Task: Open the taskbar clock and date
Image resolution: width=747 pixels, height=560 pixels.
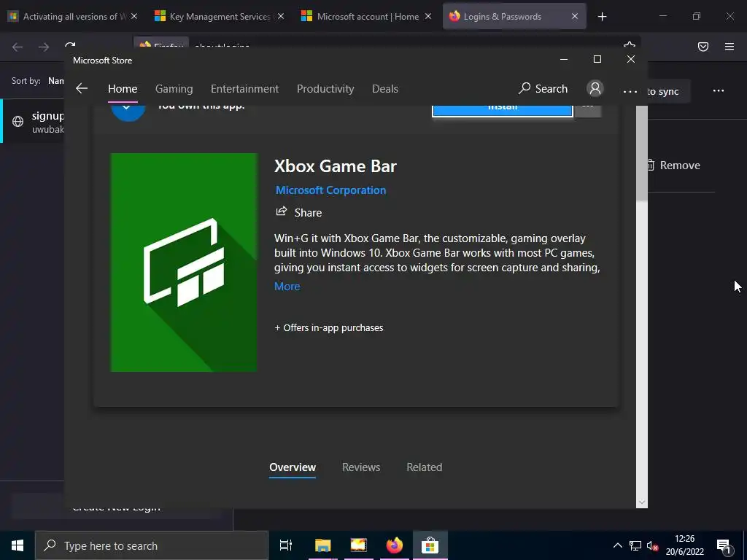Action: [684, 545]
